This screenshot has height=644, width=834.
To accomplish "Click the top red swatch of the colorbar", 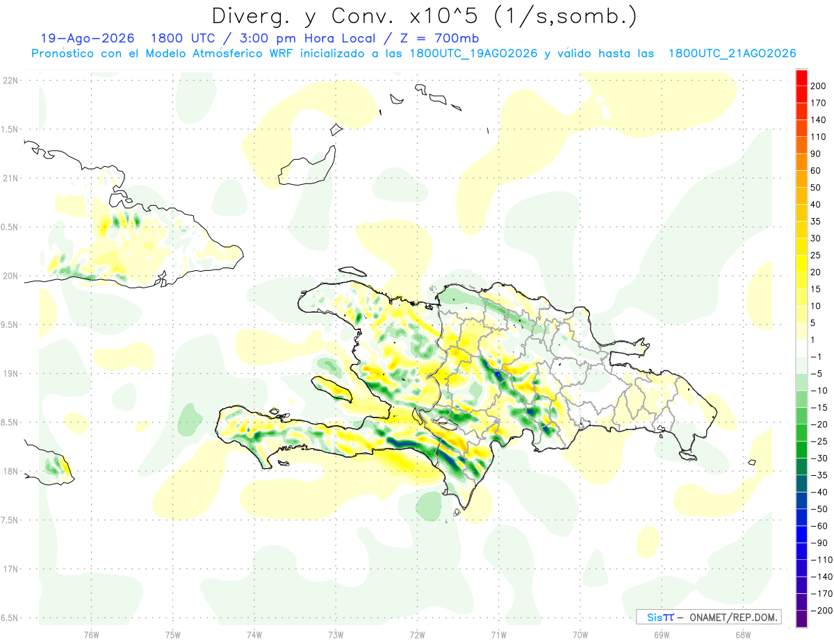I will [x=801, y=78].
